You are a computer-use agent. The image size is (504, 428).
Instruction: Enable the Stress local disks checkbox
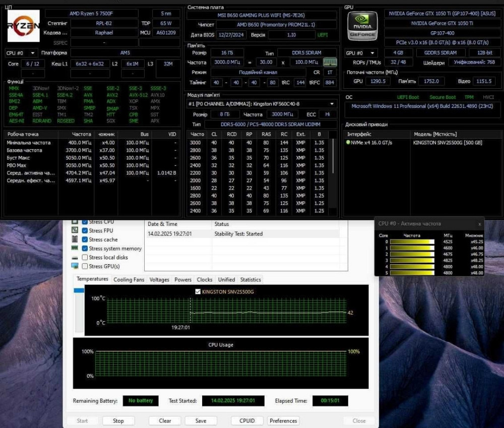[x=85, y=258]
